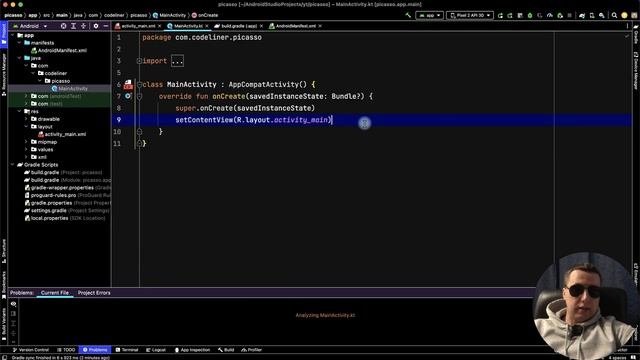Hide the Project panel with the minus icon
The width and height of the screenshot is (640, 360).
tap(106, 26)
